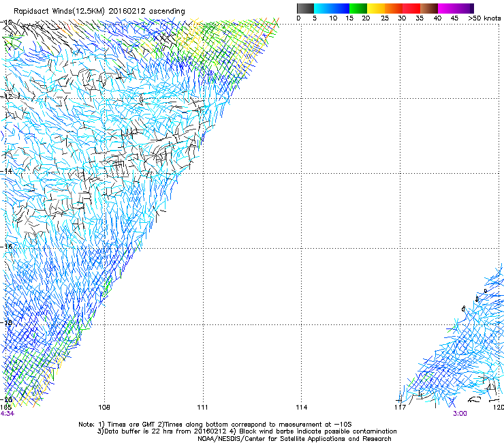Screen dimensions: 504x443
Task: Click the '25' legend scale label
Action: [385, 18]
